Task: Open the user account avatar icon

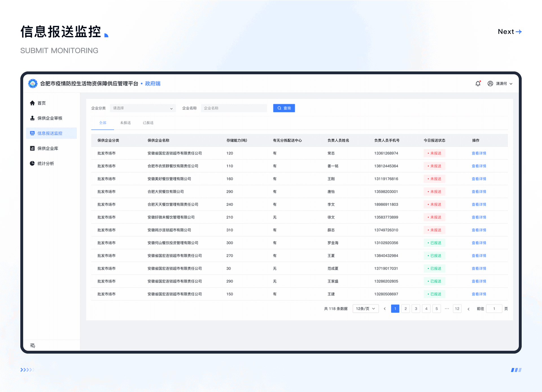Action: point(490,84)
